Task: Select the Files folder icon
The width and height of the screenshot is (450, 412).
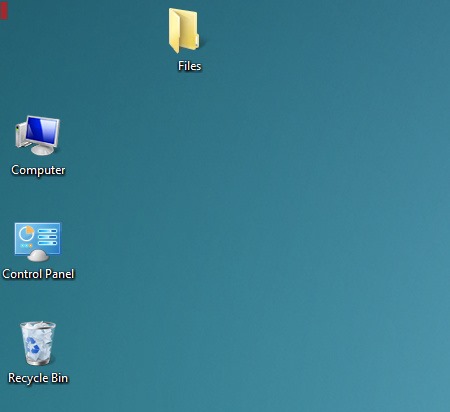Action: point(184,31)
